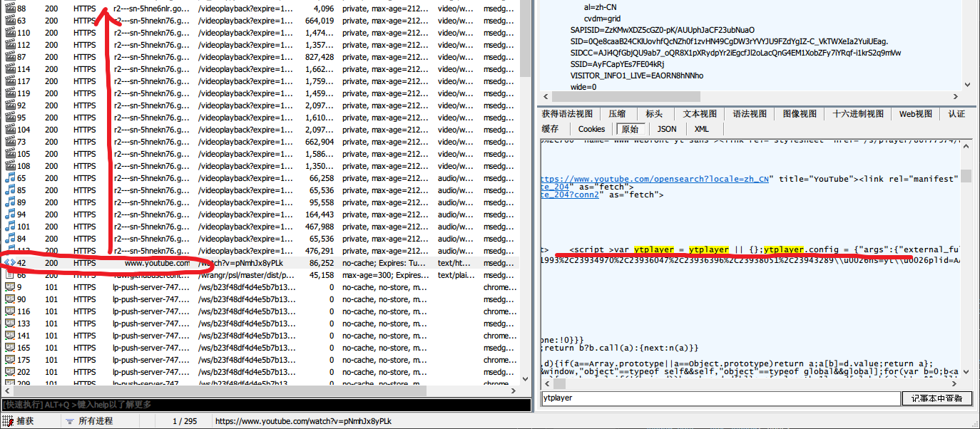Click the video icon of session 87
This screenshot has height=429, width=980.
point(10,57)
